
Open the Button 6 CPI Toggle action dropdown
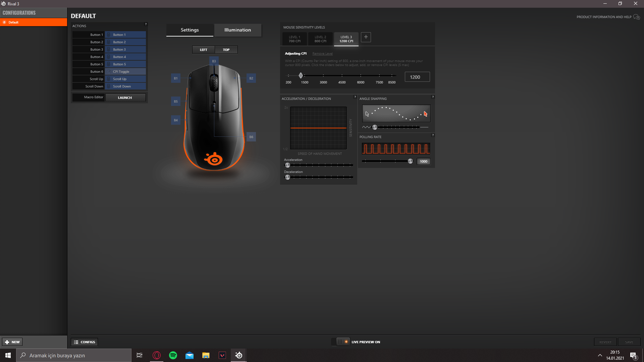tap(125, 72)
